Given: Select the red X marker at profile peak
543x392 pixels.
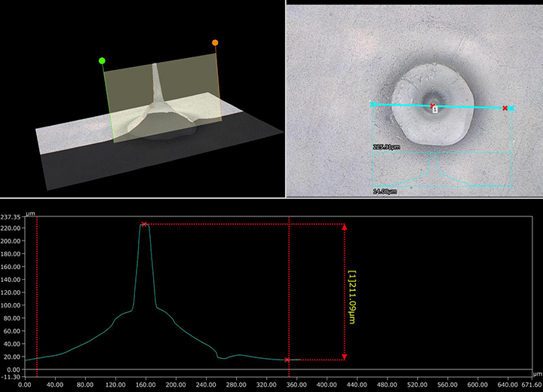Looking at the screenshot, I should pyautogui.click(x=144, y=224).
